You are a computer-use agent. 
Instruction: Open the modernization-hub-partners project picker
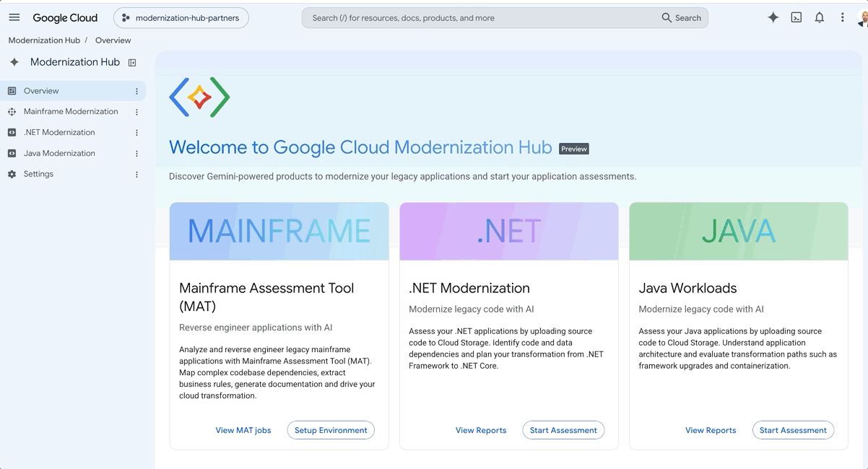pyautogui.click(x=181, y=18)
